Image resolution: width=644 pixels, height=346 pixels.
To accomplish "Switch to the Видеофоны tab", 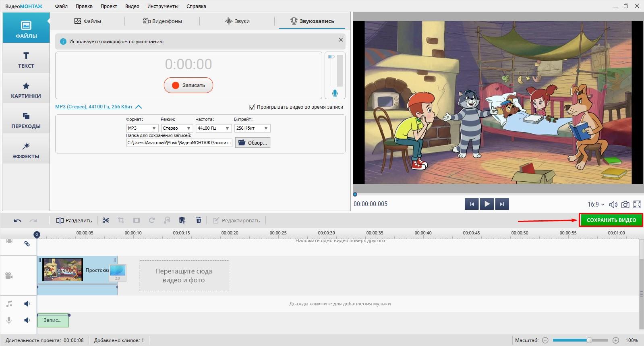I will [x=162, y=21].
